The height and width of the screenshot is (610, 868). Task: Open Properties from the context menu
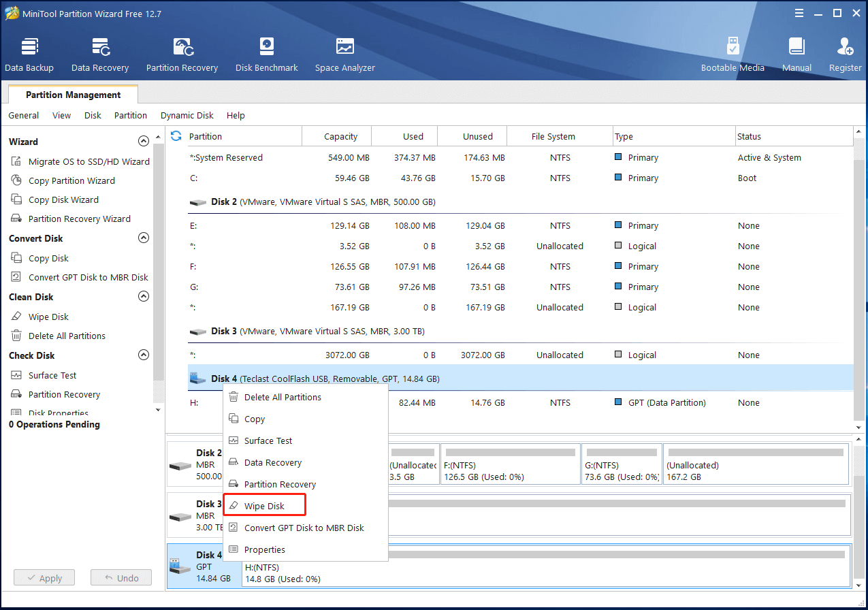(306, 549)
